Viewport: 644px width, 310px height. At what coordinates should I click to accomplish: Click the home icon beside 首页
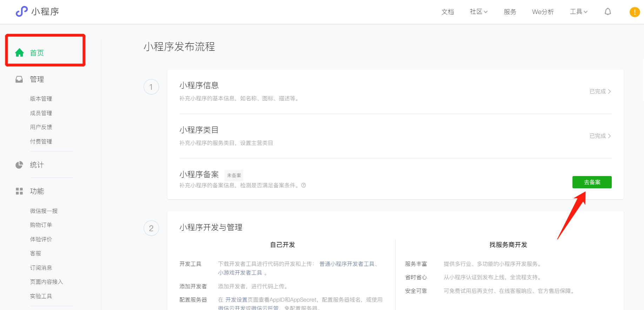click(20, 53)
